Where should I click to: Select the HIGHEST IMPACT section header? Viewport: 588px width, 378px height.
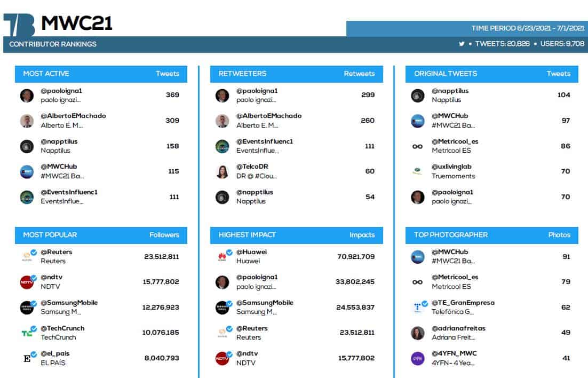[x=297, y=235]
